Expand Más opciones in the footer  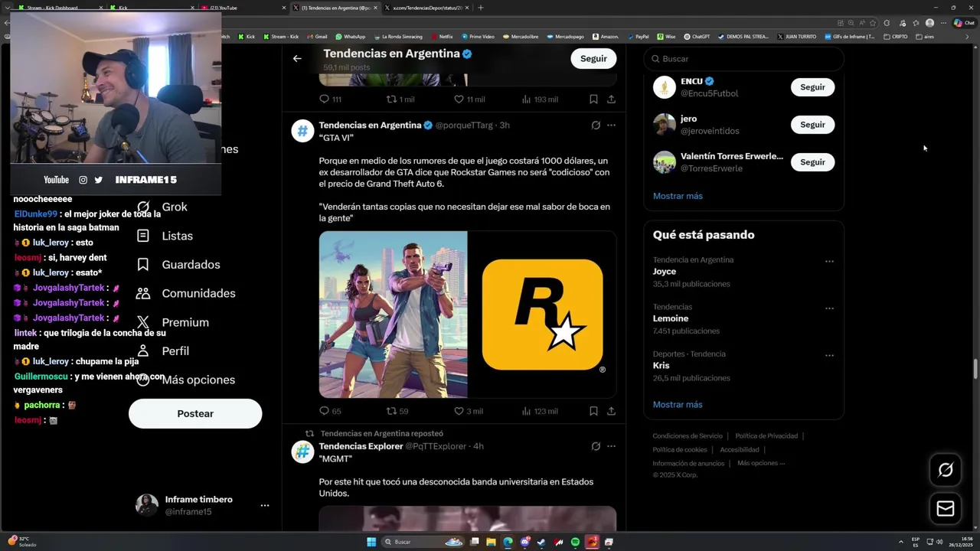pos(761,463)
